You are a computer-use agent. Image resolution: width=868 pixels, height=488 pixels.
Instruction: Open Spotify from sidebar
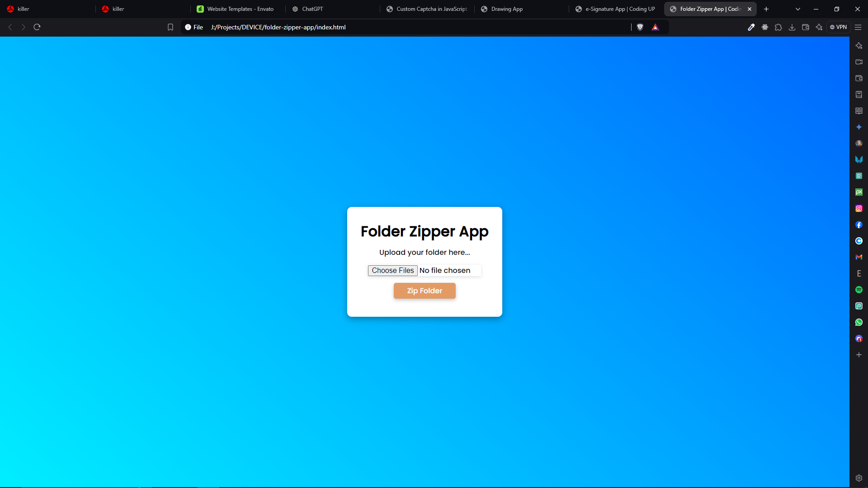(x=859, y=290)
